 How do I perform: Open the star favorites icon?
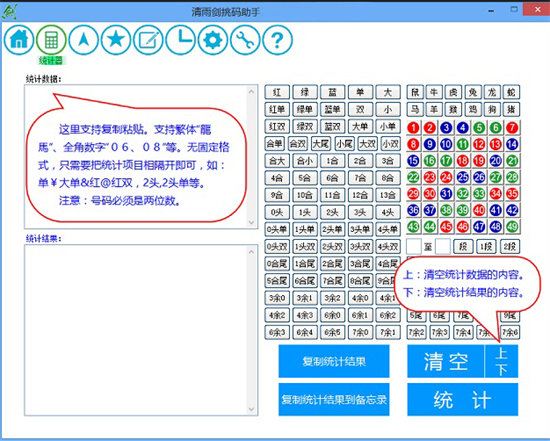point(116,40)
